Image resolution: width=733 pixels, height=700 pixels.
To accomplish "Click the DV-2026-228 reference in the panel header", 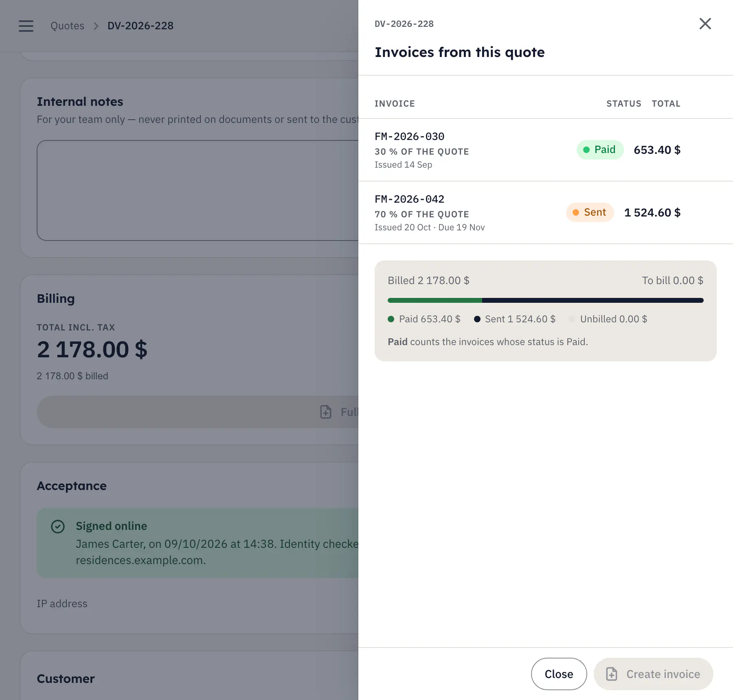I will (x=404, y=24).
